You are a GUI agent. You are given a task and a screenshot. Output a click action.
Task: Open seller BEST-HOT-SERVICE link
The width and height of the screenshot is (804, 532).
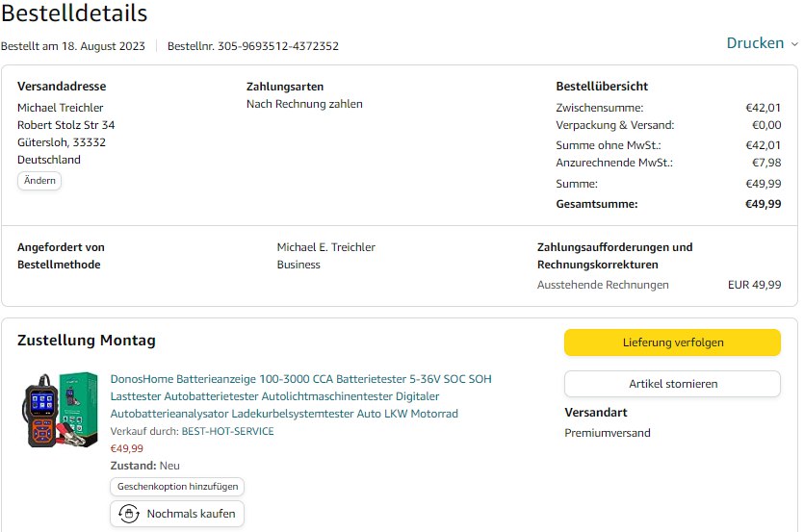click(227, 431)
